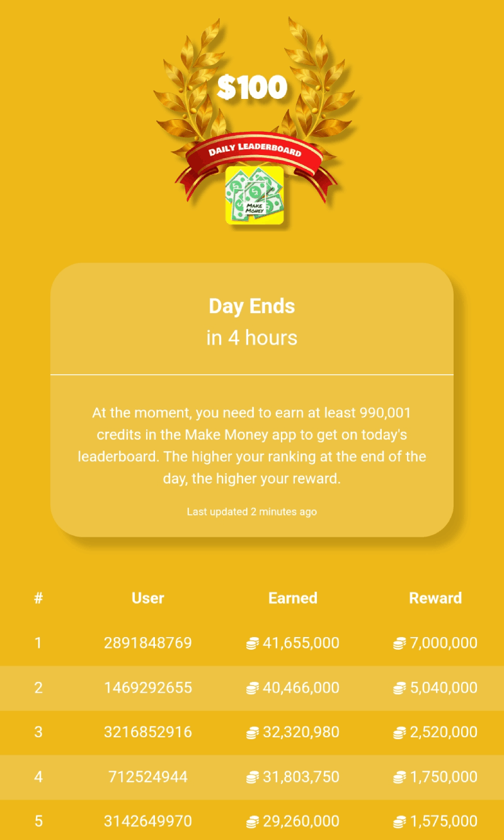Click the coin icon beside 41,655,000 earned

[x=253, y=643]
